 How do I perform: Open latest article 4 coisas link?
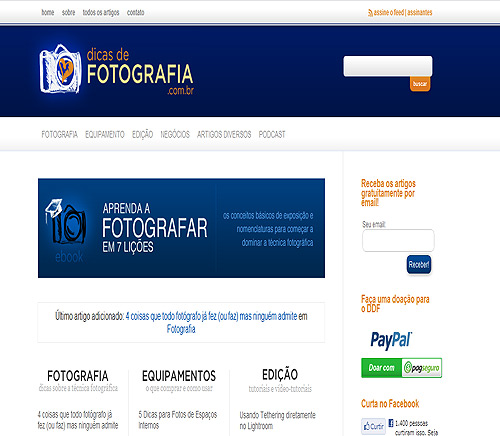[x=211, y=316]
